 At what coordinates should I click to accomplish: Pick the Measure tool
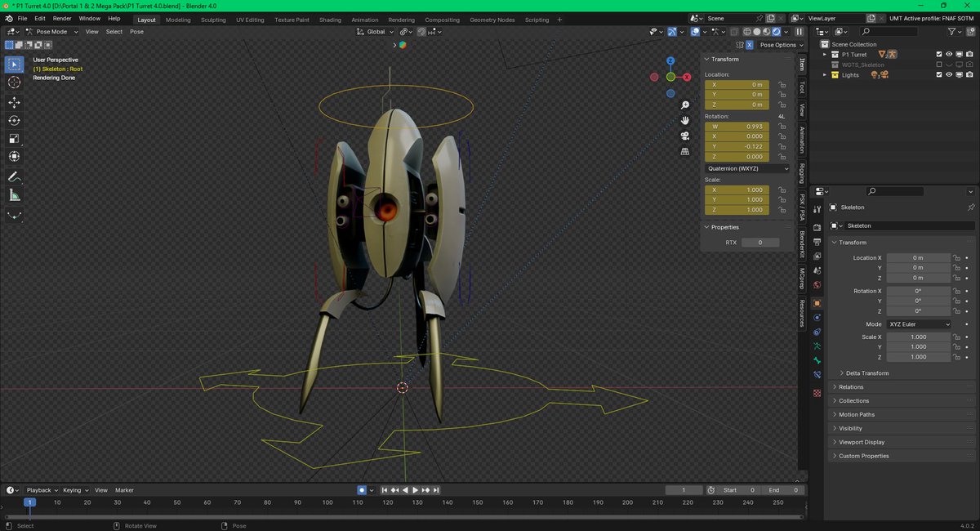point(14,195)
